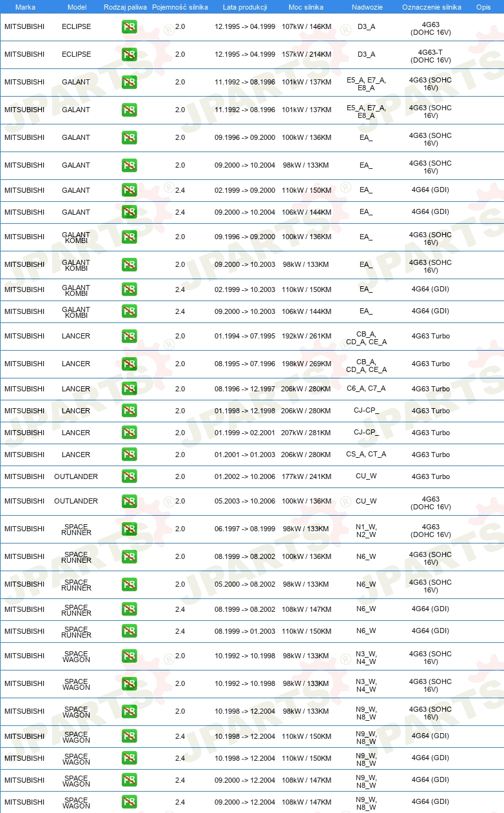Select the N1_W, N2_W body cell
The height and width of the screenshot is (813, 504).
click(x=366, y=531)
